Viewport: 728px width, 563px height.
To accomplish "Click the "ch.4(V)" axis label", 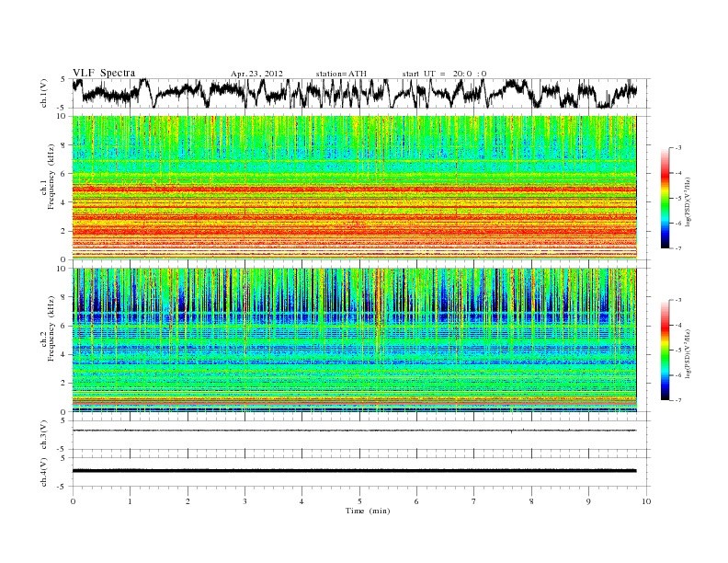I will 43,472.
